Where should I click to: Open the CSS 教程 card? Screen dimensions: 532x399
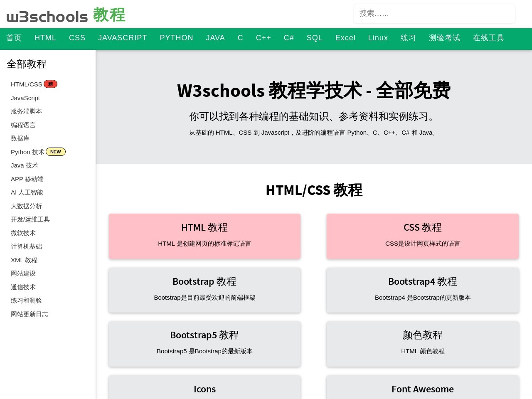(x=423, y=236)
